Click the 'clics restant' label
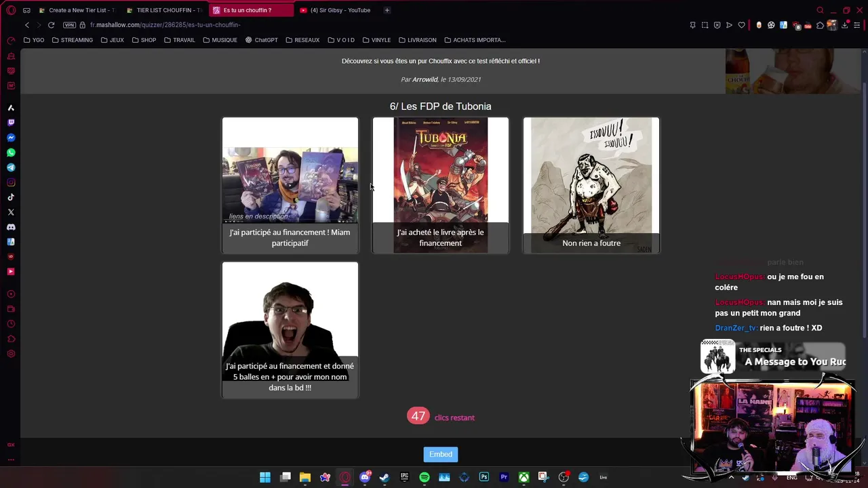 454,418
